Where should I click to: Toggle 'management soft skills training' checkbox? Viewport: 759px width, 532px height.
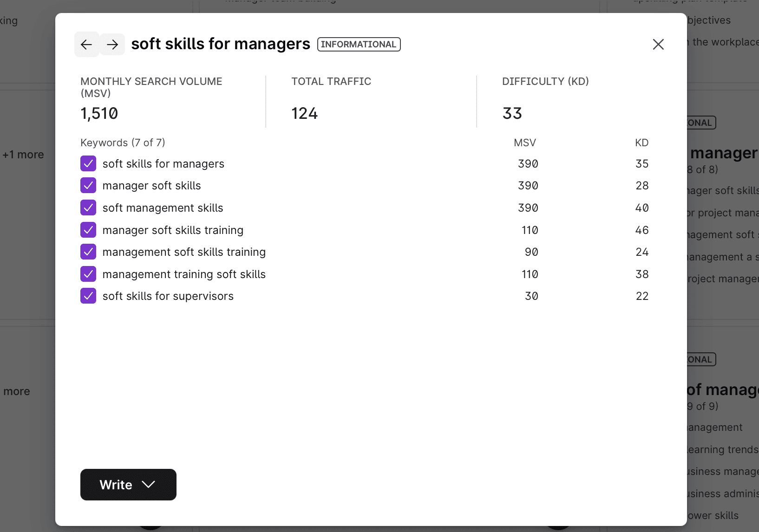[x=88, y=252]
